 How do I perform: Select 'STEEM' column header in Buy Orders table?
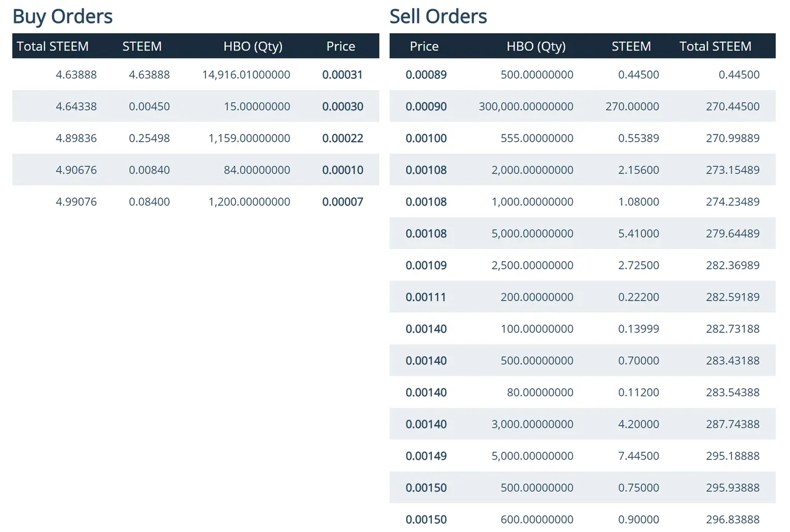142,46
